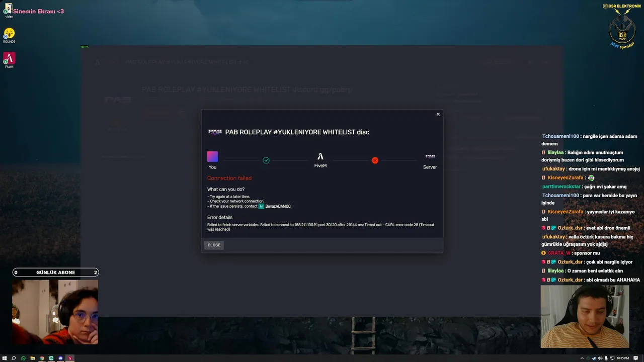Switch to FiveM in the taskbar
The image size is (644, 362).
[x=70, y=358]
